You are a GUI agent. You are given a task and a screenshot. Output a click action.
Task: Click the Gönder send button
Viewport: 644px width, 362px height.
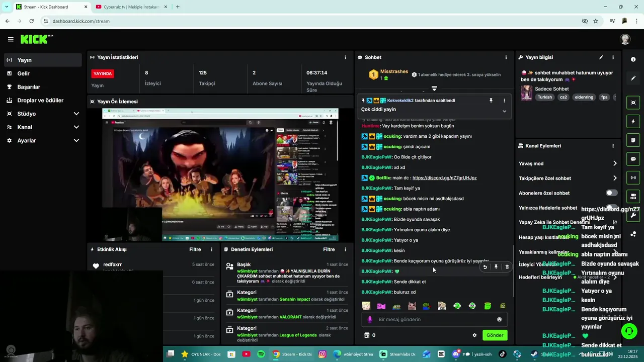click(495, 335)
